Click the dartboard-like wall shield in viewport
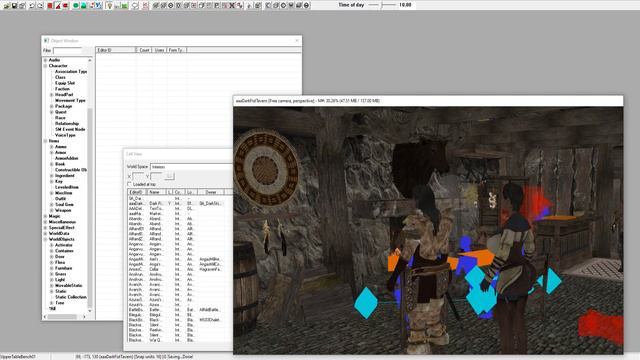Image resolution: width=640 pixels, height=360 pixels. coord(266,169)
